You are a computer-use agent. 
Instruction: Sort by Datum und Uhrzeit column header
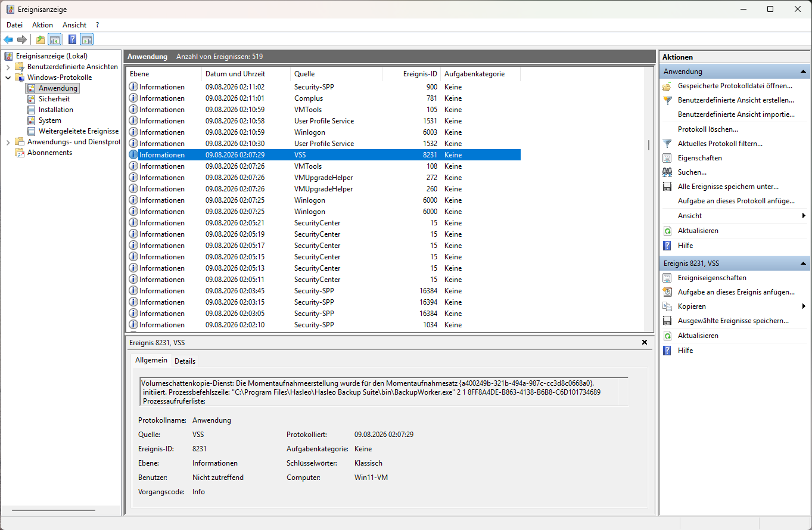246,74
